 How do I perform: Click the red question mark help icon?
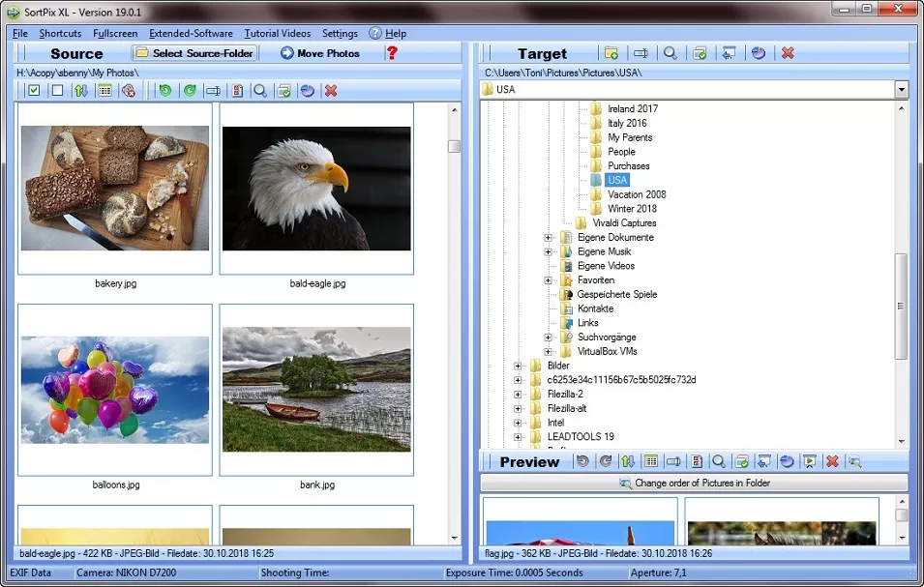coord(392,53)
